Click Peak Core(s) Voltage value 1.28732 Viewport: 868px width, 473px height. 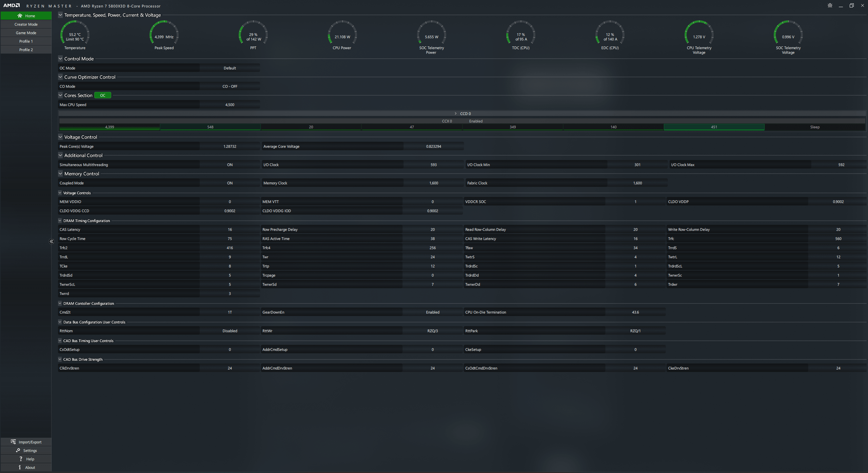230,146
